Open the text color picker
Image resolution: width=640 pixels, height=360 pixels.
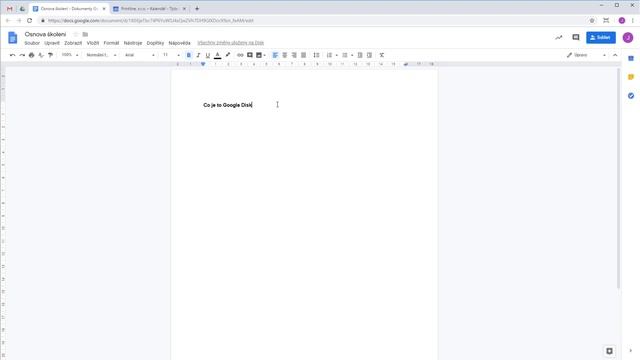click(x=218, y=55)
